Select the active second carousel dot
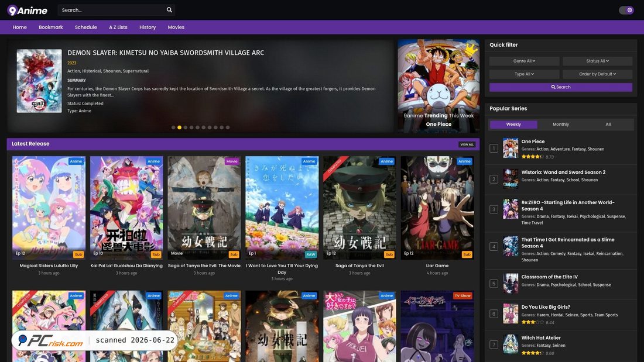Image resolution: width=644 pixels, height=362 pixels. point(179,127)
